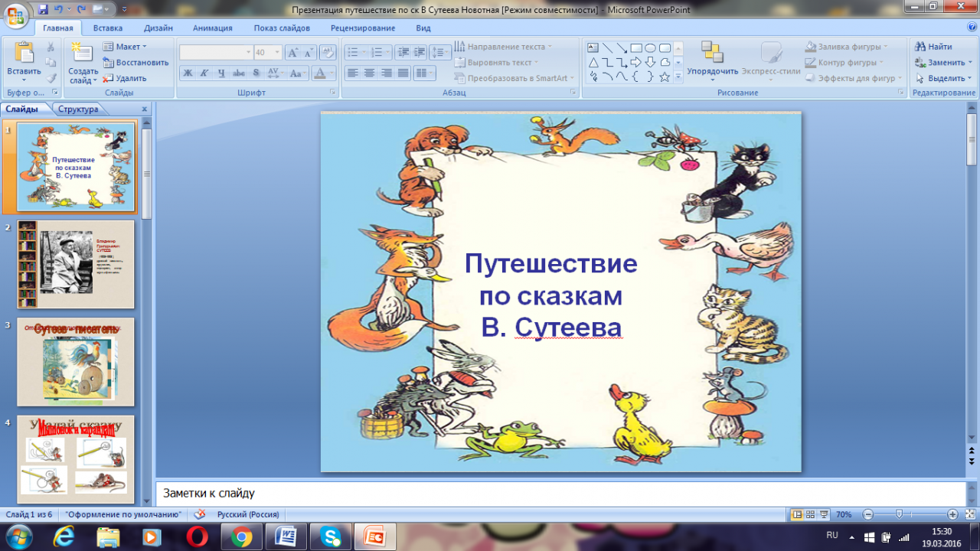Select slide 2 thumbnail with photo
980x551 pixels.
tap(76, 264)
